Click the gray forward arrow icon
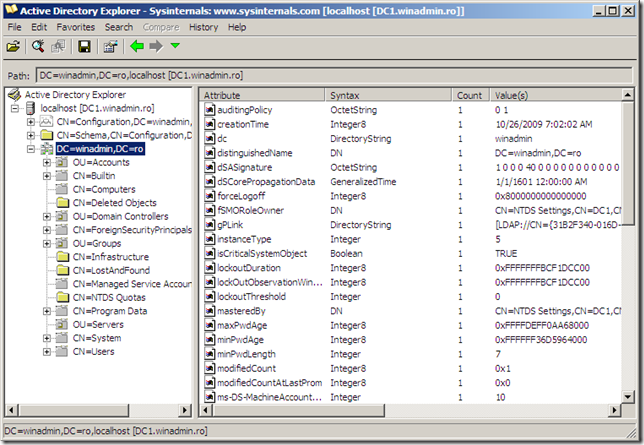This screenshot has width=644, height=445. tap(156, 46)
